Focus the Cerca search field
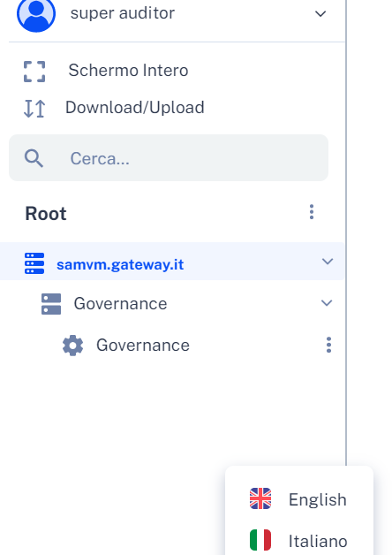392x555 pixels. click(169, 158)
